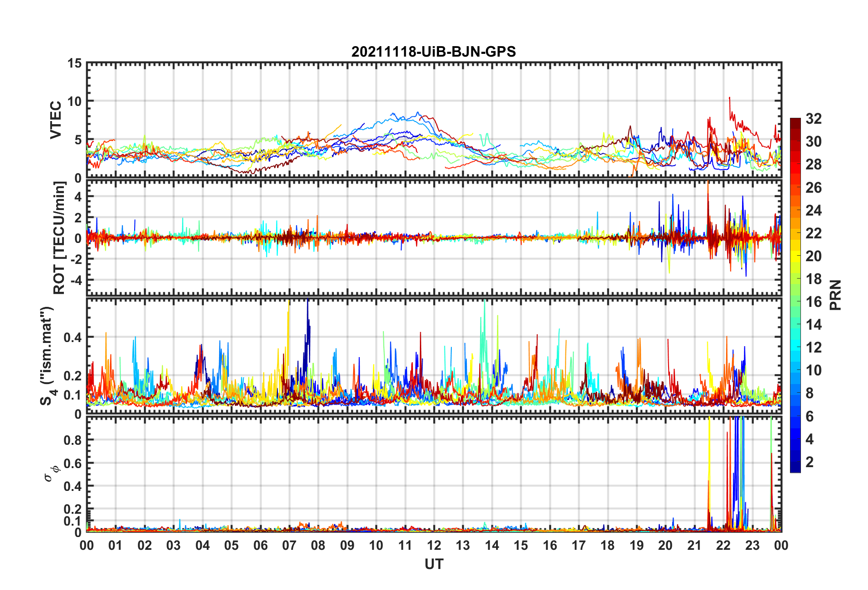The width and height of the screenshot is (868, 590).
Task: Select the VTEC y-axis label
Action: 56,120
